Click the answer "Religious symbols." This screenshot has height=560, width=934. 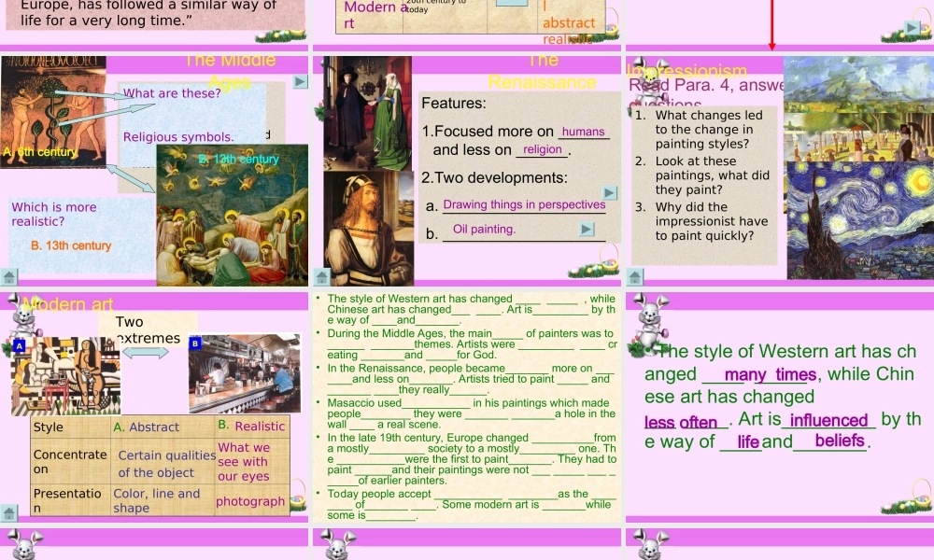pos(178,137)
